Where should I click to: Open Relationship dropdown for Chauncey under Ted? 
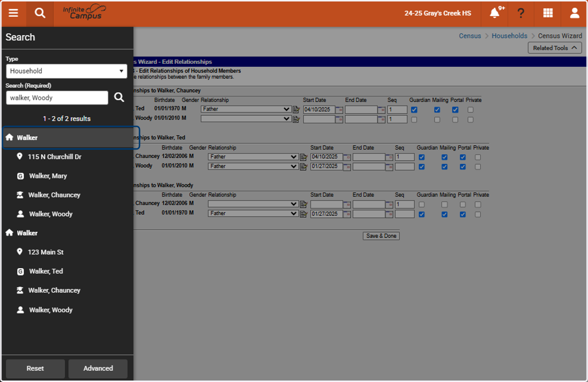pos(253,157)
